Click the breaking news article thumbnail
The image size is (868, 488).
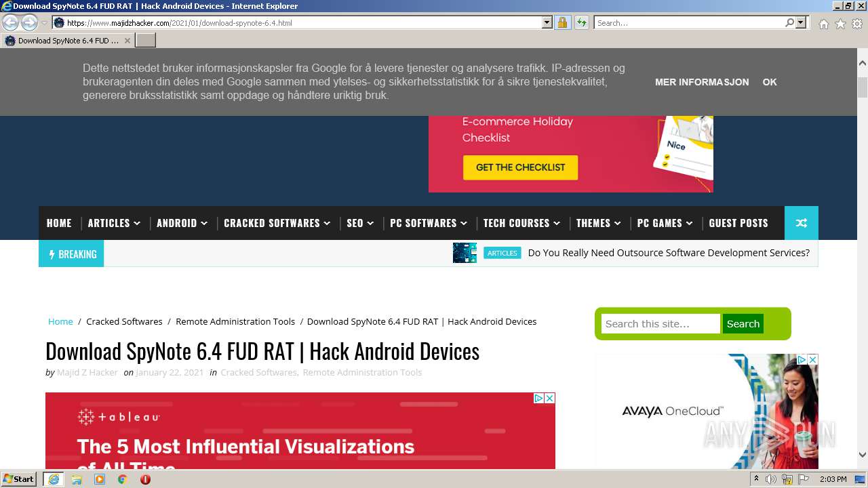click(x=465, y=253)
